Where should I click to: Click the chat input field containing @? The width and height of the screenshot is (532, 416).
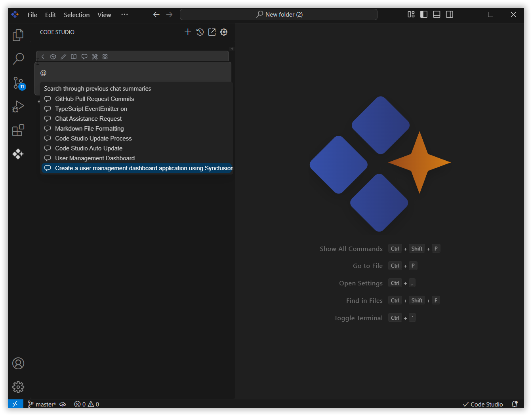click(133, 73)
